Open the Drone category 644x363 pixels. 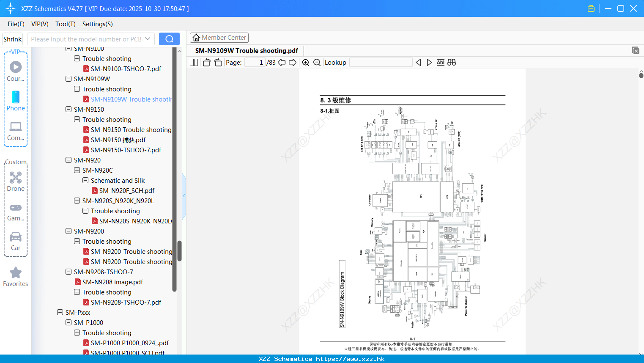tap(16, 181)
